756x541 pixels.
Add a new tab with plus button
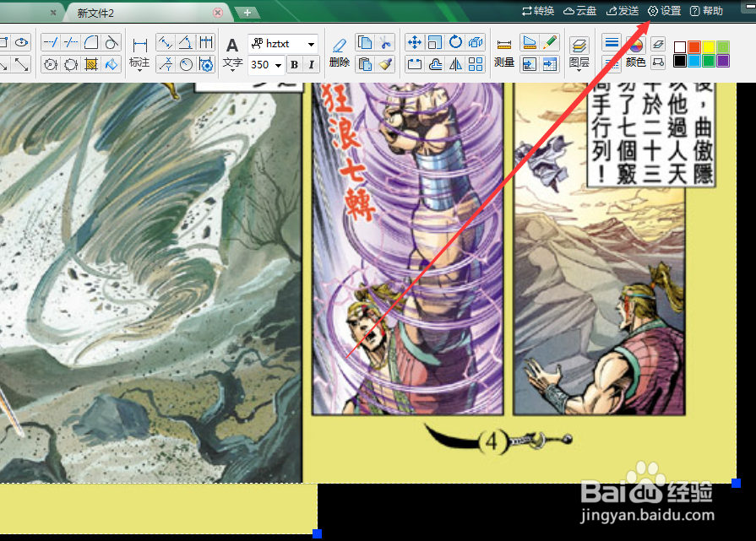(x=247, y=13)
